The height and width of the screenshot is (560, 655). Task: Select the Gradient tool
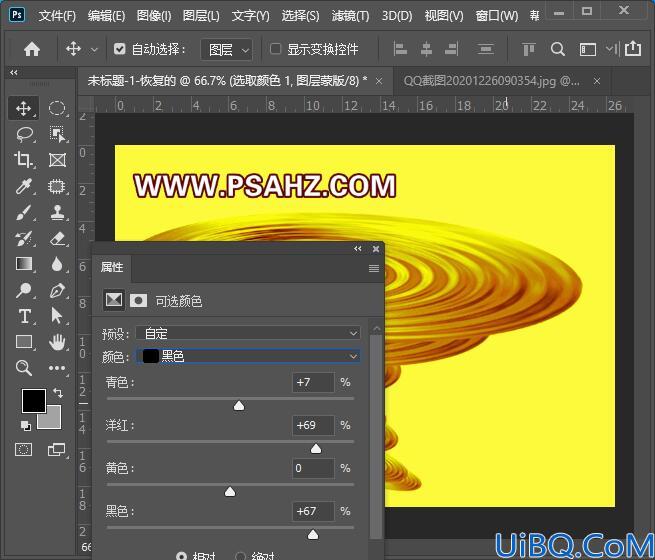pyautogui.click(x=24, y=264)
